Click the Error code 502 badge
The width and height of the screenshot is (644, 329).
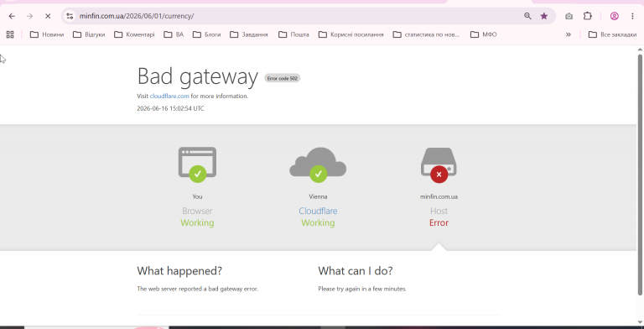pyautogui.click(x=282, y=78)
